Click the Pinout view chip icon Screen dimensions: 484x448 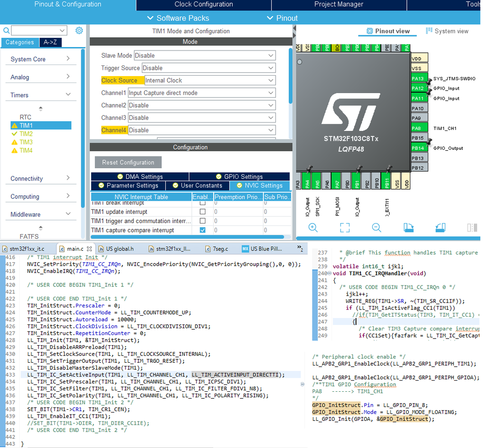[x=370, y=31]
